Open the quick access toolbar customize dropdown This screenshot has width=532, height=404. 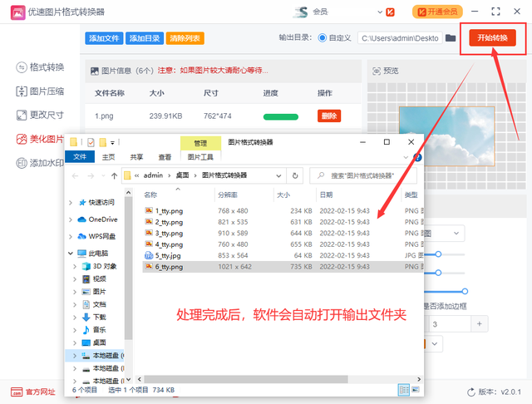pos(112,143)
